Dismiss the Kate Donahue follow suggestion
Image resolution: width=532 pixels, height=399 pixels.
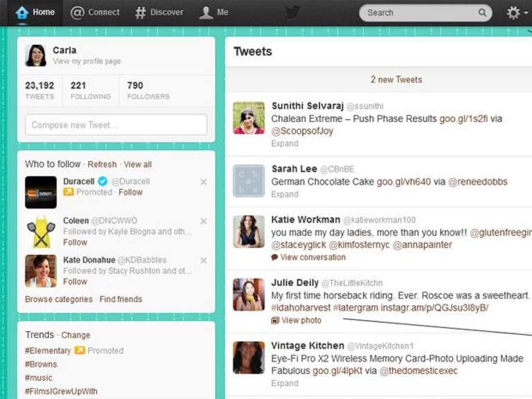point(204,260)
